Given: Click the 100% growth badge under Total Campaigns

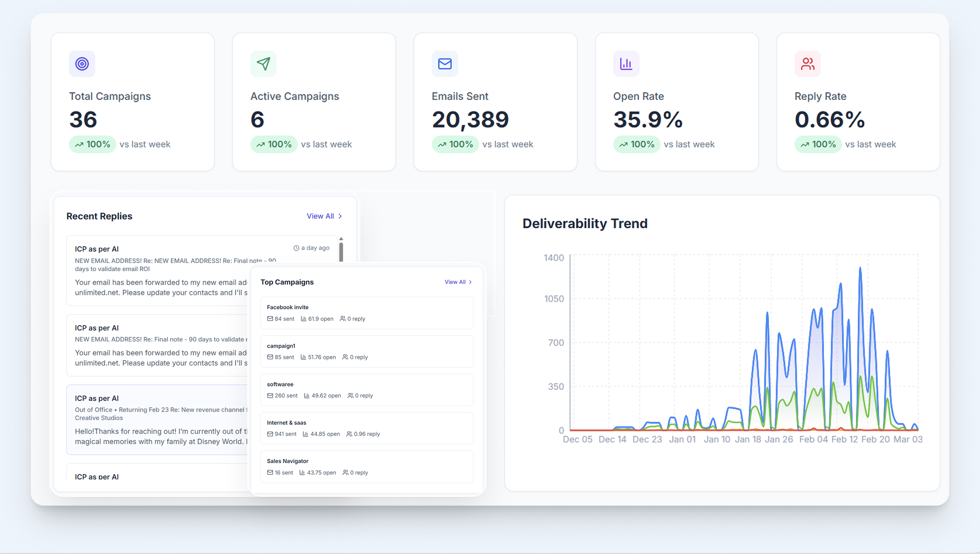Looking at the screenshot, I should 92,144.
